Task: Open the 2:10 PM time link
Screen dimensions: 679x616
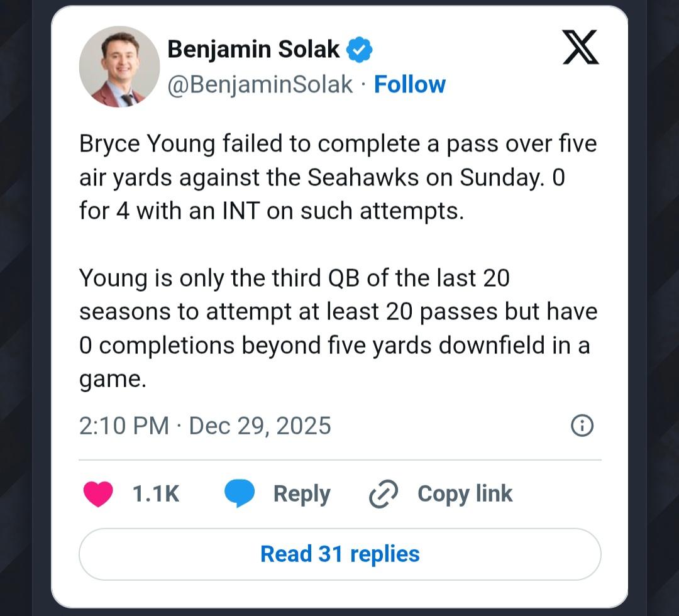Action: pyautogui.click(x=124, y=426)
